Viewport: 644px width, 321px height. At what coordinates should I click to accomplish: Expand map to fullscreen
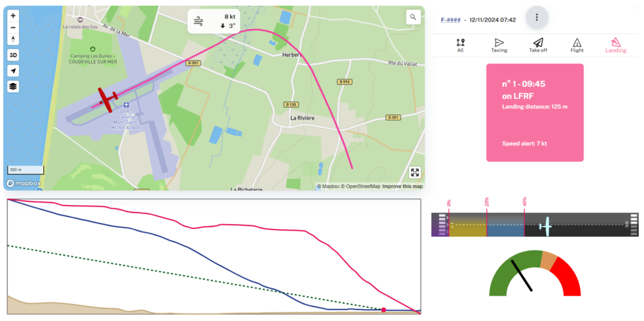click(414, 172)
